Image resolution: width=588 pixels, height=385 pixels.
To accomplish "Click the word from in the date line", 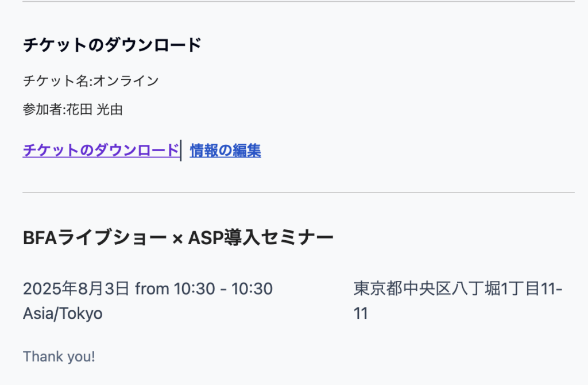I will (152, 288).
